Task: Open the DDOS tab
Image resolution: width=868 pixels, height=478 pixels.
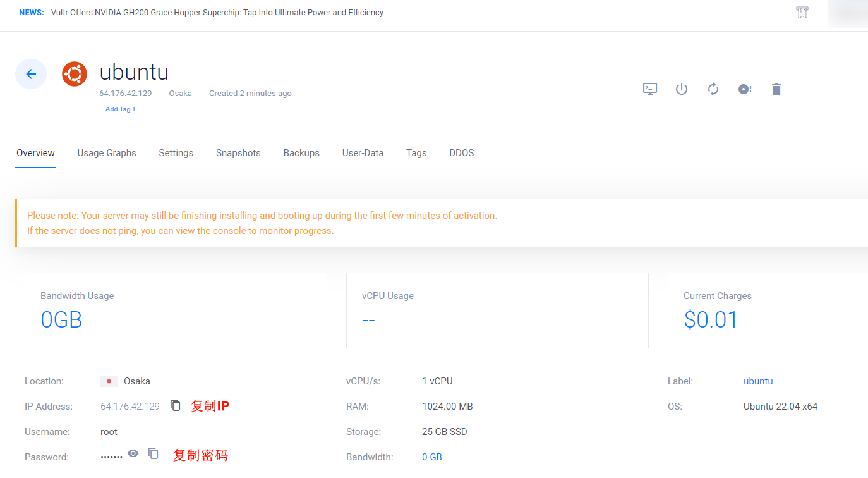Action: (x=462, y=153)
